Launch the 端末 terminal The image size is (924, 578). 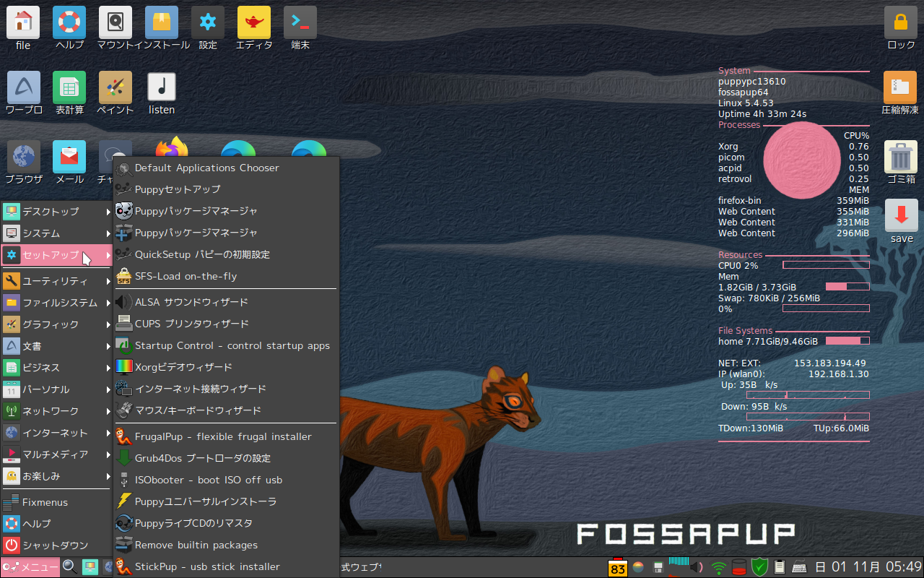(x=300, y=22)
